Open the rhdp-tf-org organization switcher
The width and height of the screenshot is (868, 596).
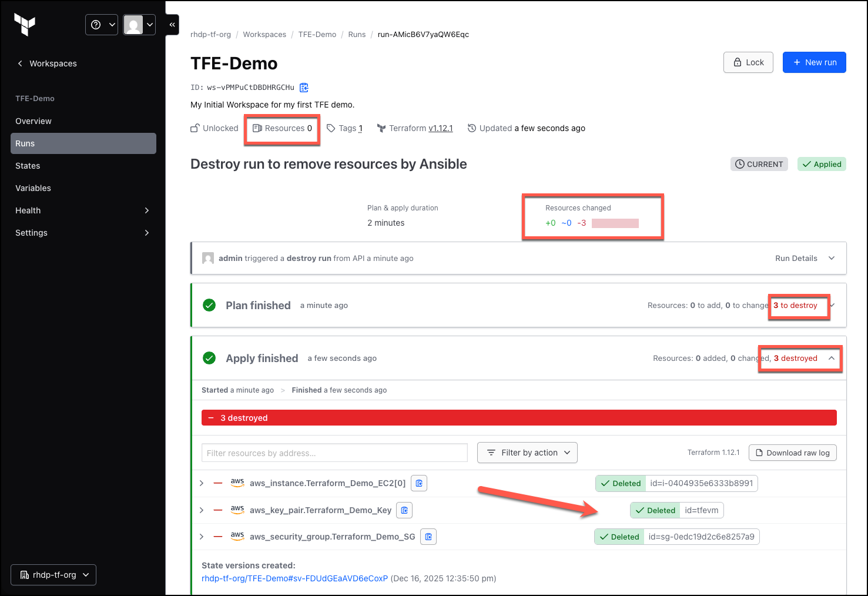[53, 575]
